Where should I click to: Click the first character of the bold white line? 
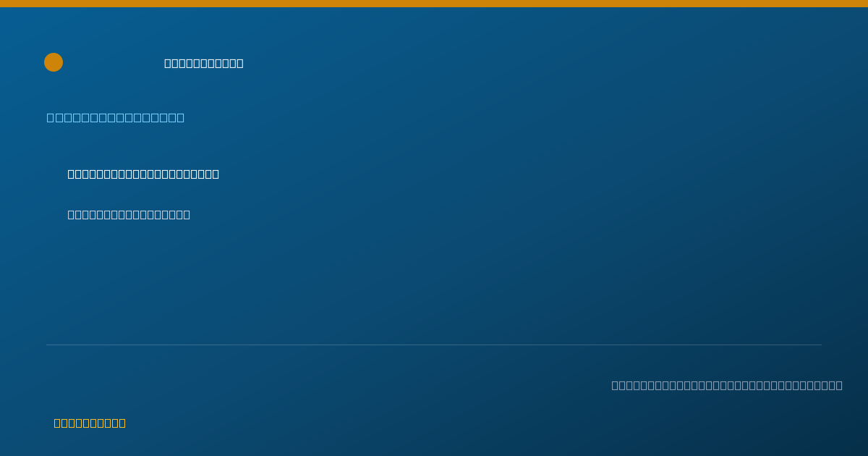[71, 174]
